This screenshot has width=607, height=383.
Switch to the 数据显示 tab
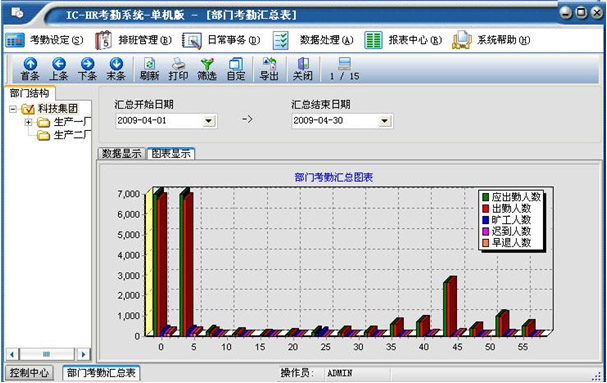pyautogui.click(x=122, y=154)
